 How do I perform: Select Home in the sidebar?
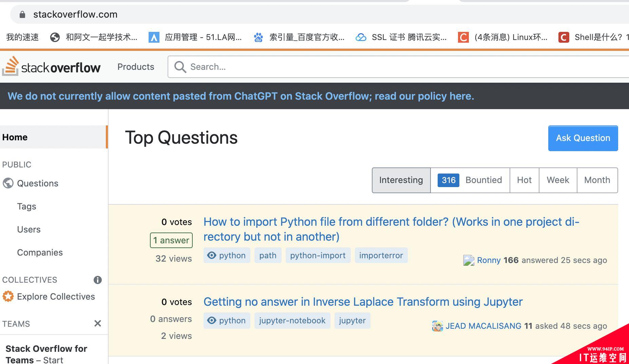54,137
